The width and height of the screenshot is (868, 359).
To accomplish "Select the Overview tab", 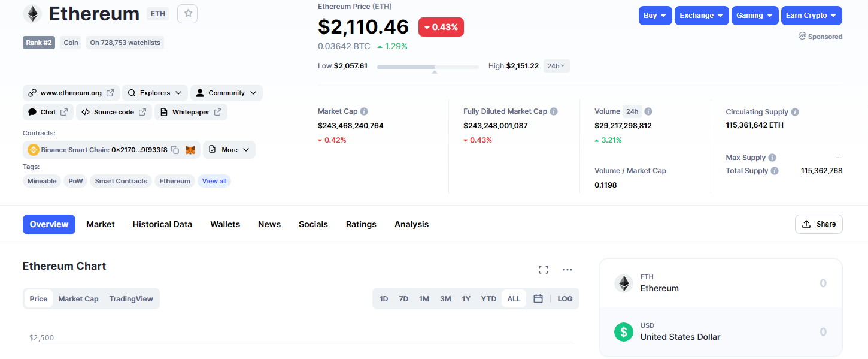I will pyautogui.click(x=49, y=224).
